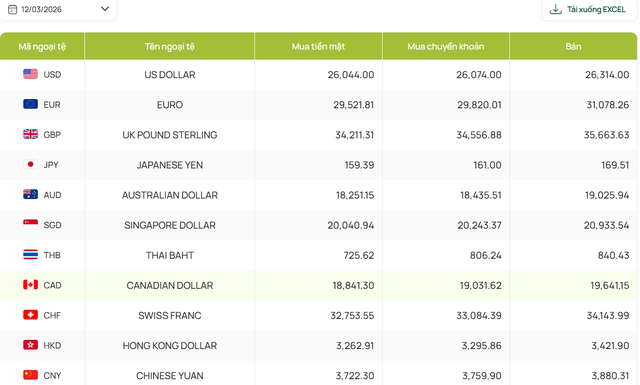The image size is (640, 385).
Task: Click the Japan flag icon for JPY
Action: pos(30,165)
